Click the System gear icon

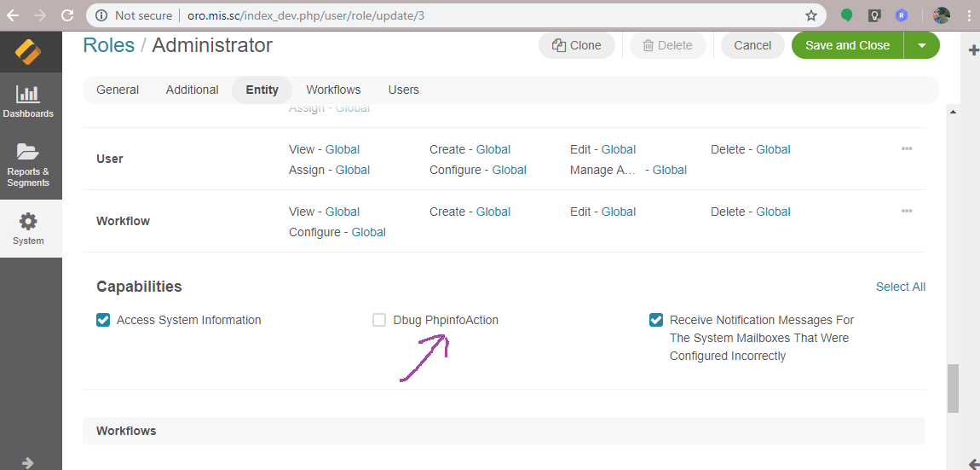28,222
